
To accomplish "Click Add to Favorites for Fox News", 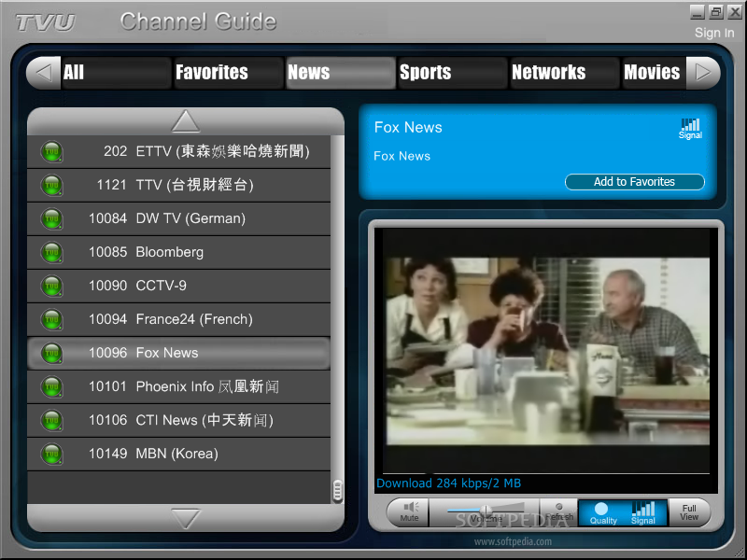I will pos(635,182).
